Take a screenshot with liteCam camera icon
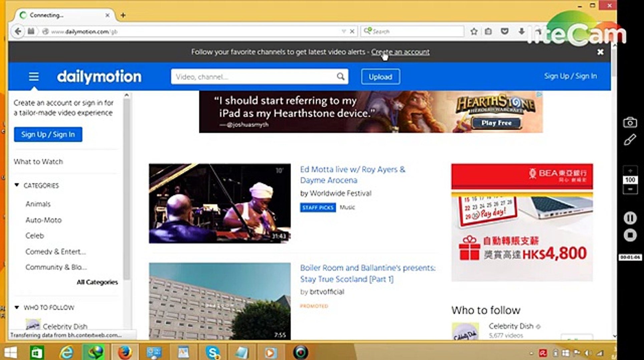644x360 pixels. tap(630, 123)
